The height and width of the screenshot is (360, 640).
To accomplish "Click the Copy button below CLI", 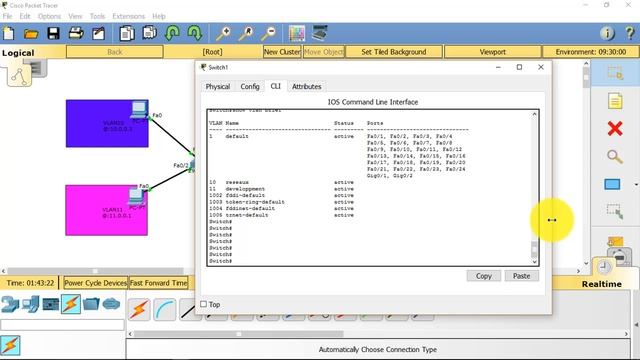I will click(484, 276).
